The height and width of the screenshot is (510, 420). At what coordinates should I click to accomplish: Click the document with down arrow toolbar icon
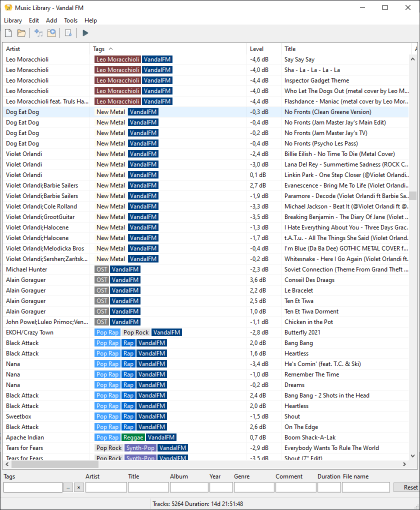pyautogui.click(x=68, y=33)
